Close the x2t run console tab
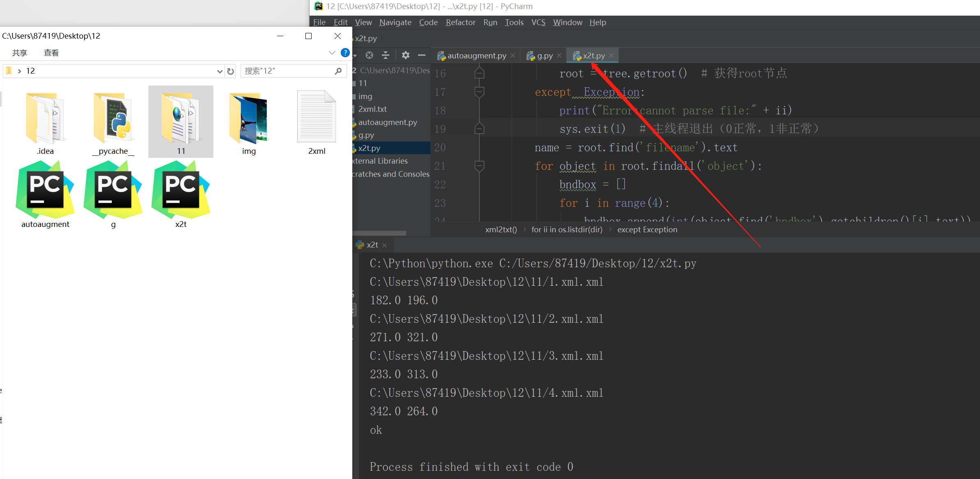980x479 pixels. point(385,245)
